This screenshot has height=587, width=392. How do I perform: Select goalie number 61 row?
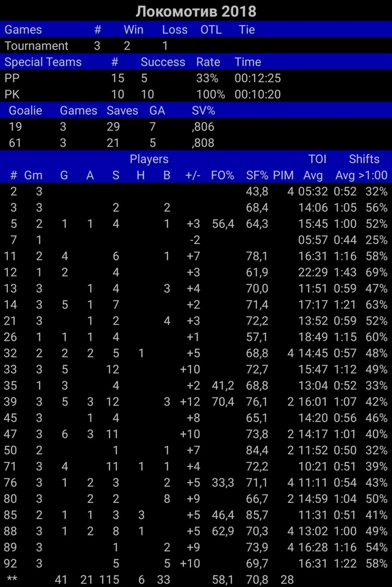pyautogui.click(x=196, y=143)
